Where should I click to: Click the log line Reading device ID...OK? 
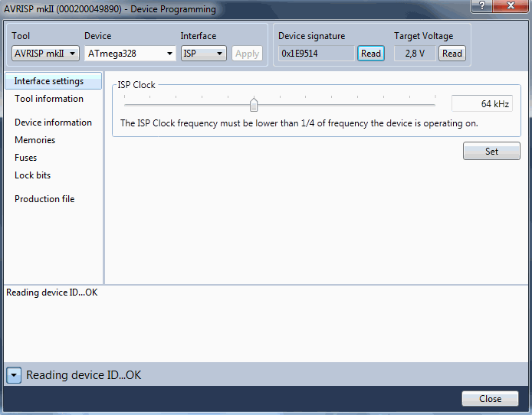pos(52,292)
